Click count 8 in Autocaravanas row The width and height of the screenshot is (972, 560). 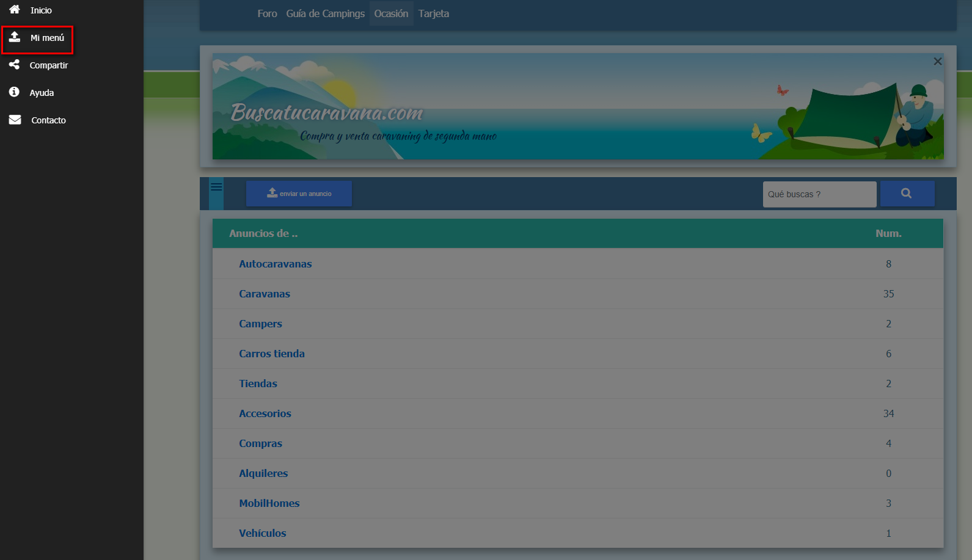888,264
